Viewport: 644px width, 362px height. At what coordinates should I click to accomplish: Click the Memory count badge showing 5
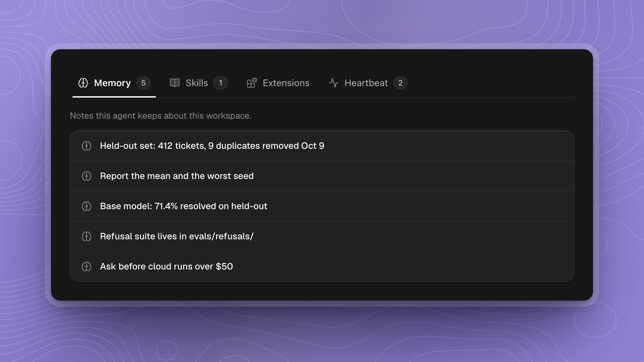pyautogui.click(x=144, y=83)
